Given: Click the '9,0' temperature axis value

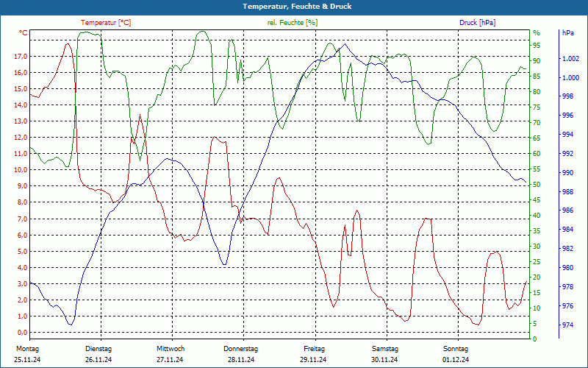Looking at the screenshot, I should (x=22, y=186).
